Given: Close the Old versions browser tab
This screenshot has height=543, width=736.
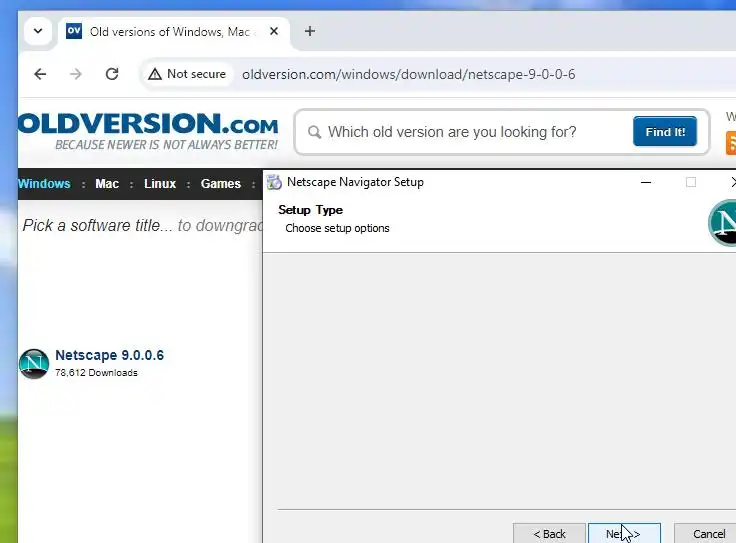Looking at the screenshot, I should click(274, 31).
